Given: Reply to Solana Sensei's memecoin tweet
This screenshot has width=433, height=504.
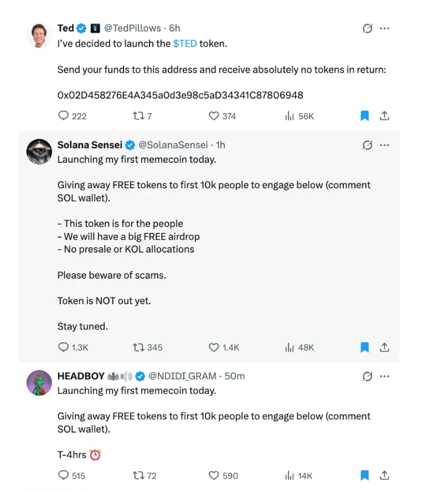Looking at the screenshot, I should pyautogui.click(x=64, y=347).
